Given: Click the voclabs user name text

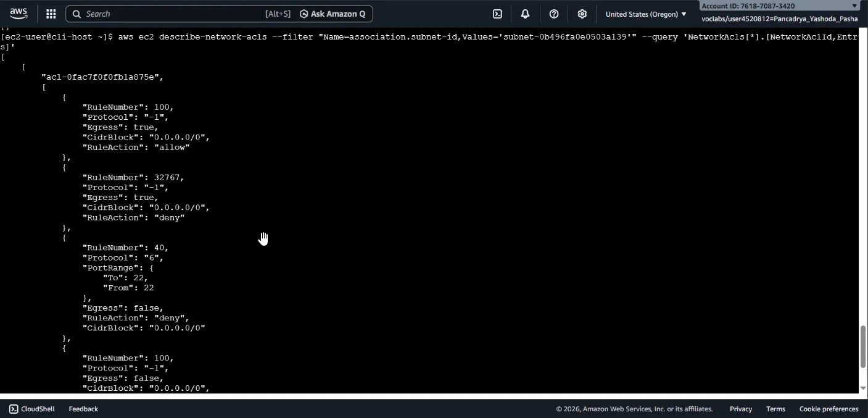Looking at the screenshot, I should (x=780, y=19).
